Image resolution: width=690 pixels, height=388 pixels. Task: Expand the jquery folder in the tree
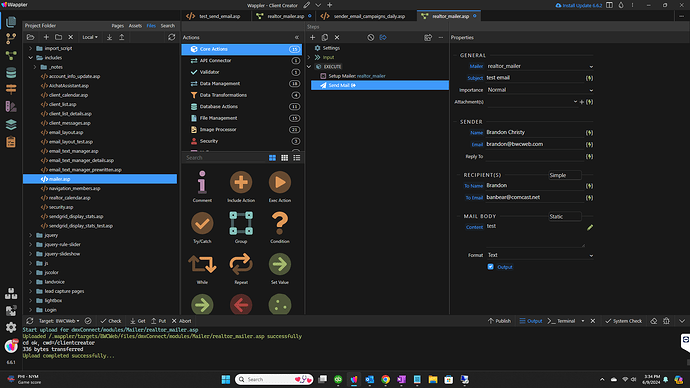(30, 235)
